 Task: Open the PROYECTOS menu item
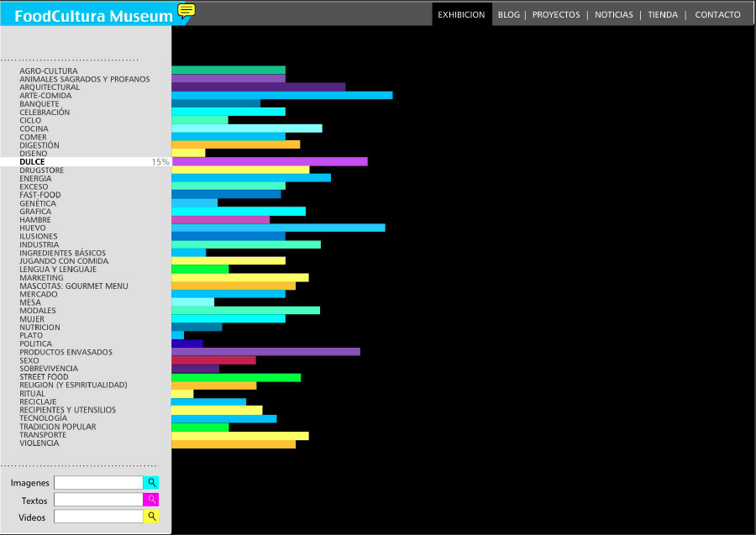click(556, 14)
